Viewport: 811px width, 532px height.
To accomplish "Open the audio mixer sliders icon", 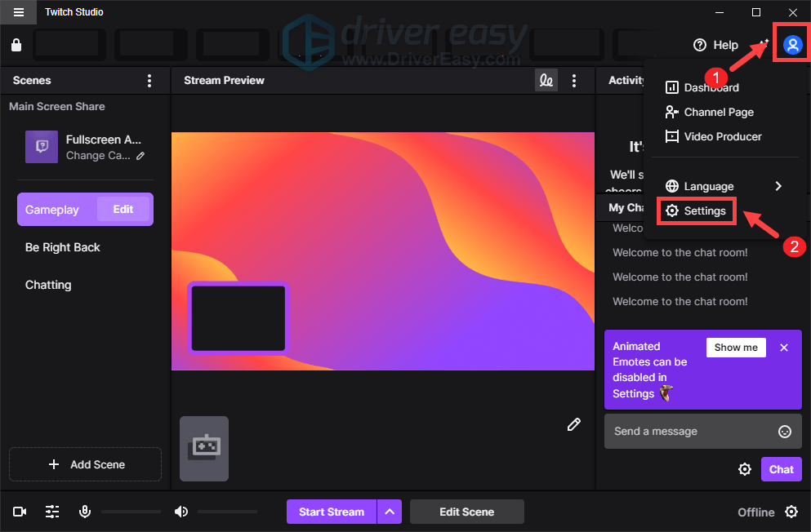I will [x=52, y=512].
